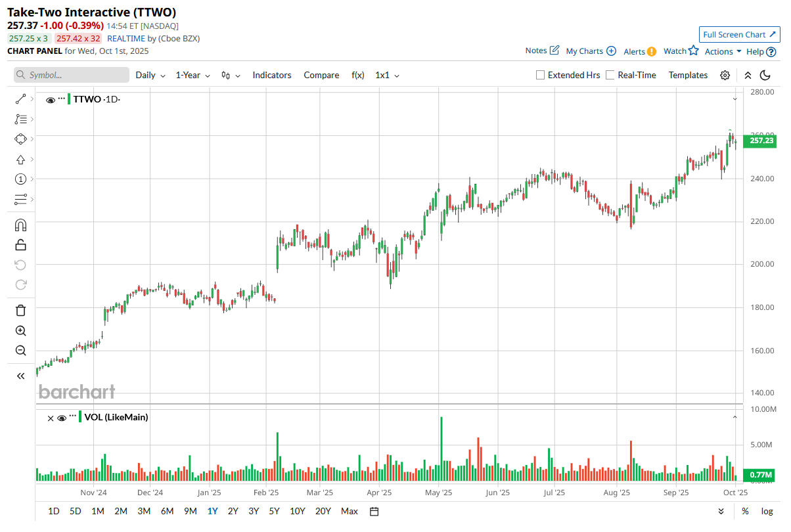The width and height of the screenshot is (791, 532).
Task: Choose the arrow marker tool
Action: [20, 159]
